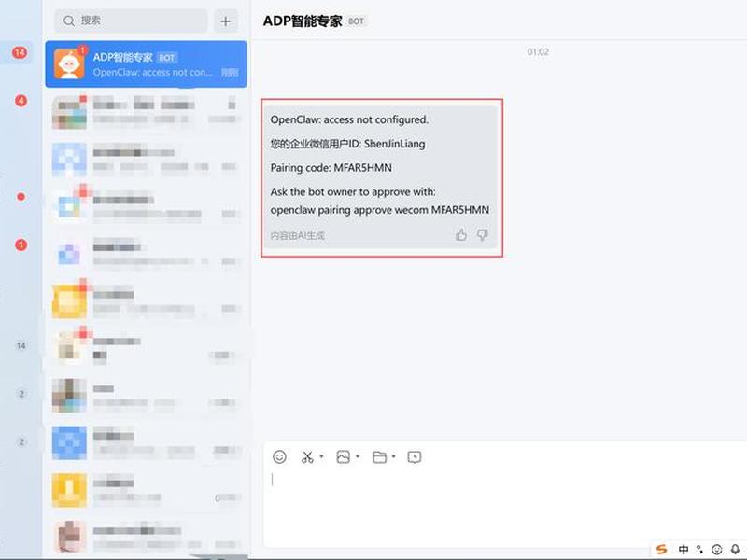Click the scissors screenshot tool
This screenshot has height=560, width=747.
pyautogui.click(x=307, y=457)
